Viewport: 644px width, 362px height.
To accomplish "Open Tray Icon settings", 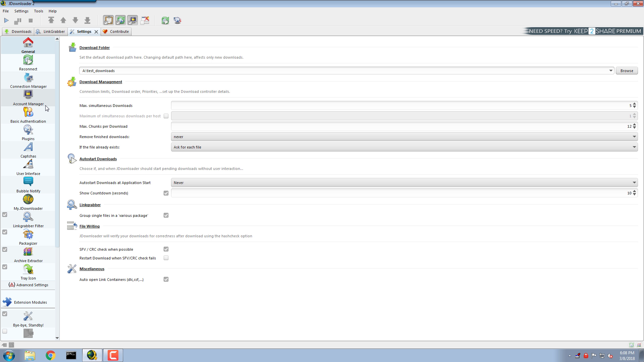I will pyautogui.click(x=28, y=272).
